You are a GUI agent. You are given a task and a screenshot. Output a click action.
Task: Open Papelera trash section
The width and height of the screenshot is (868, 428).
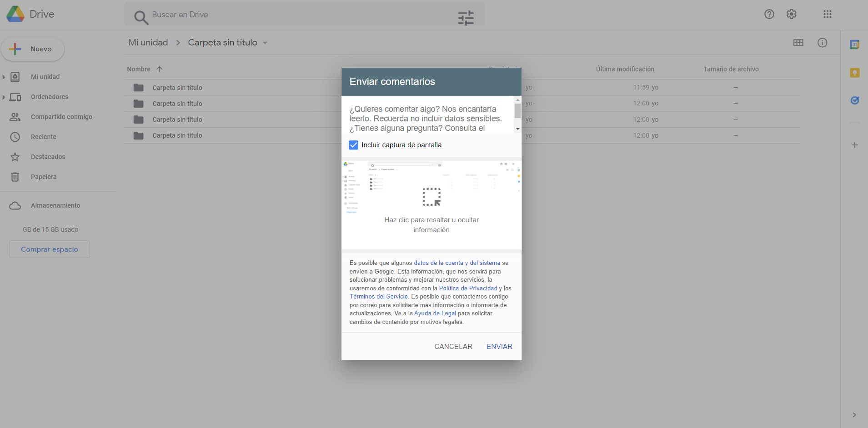tap(44, 177)
